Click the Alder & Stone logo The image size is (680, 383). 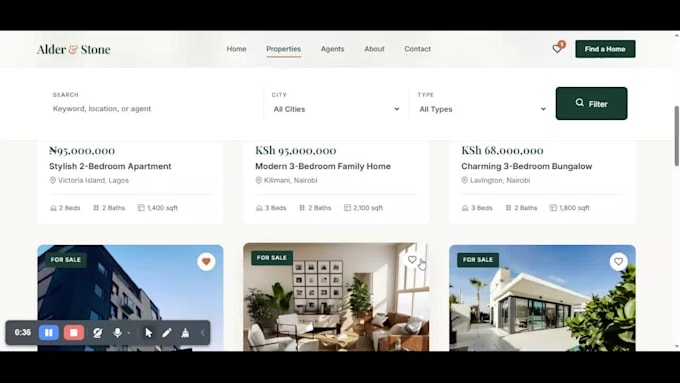point(73,49)
